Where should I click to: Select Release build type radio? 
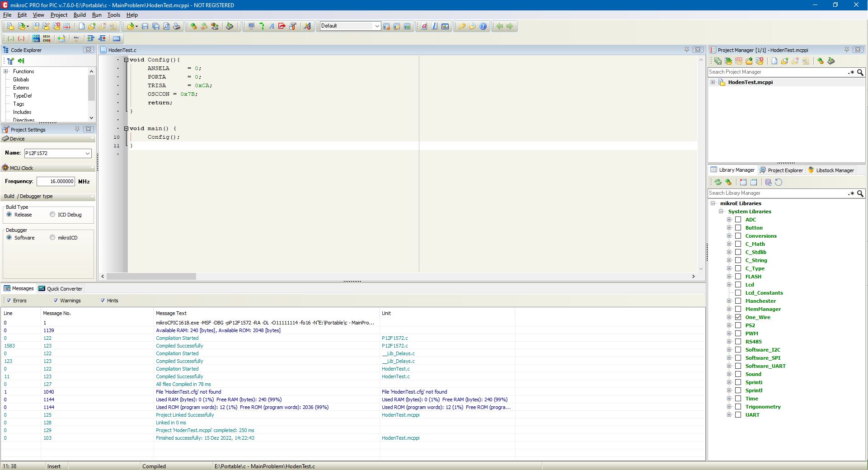(x=9, y=215)
